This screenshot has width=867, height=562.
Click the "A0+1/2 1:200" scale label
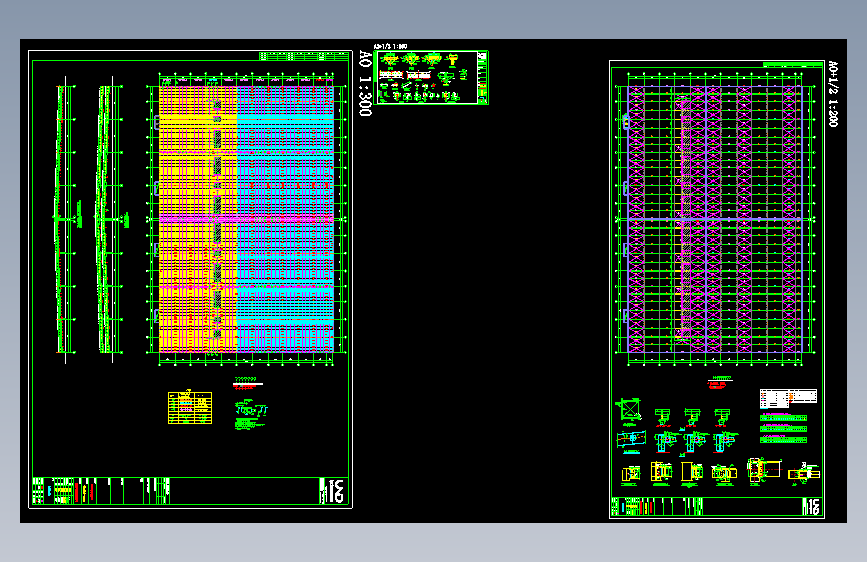[x=833, y=93]
